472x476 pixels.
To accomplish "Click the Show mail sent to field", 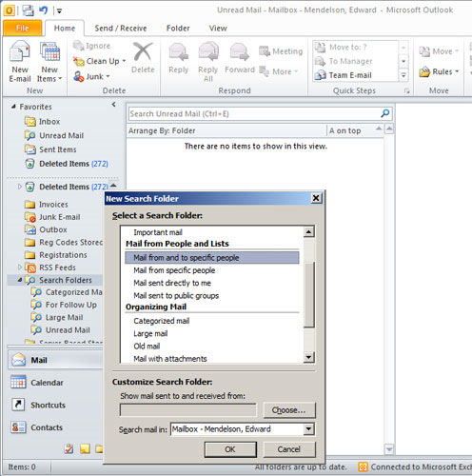I will tap(187, 410).
